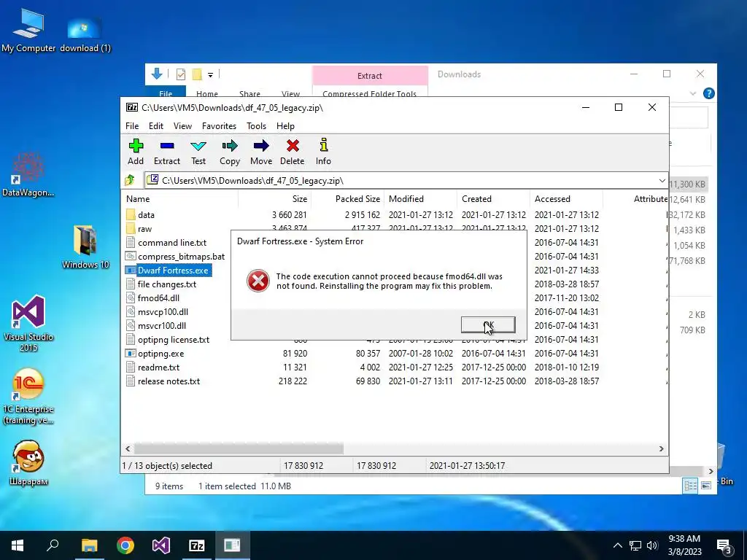The width and height of the screenshot is (747, 560).
Task: Open the Share ribbon tab in Explorer
Action: click(249, 93)
